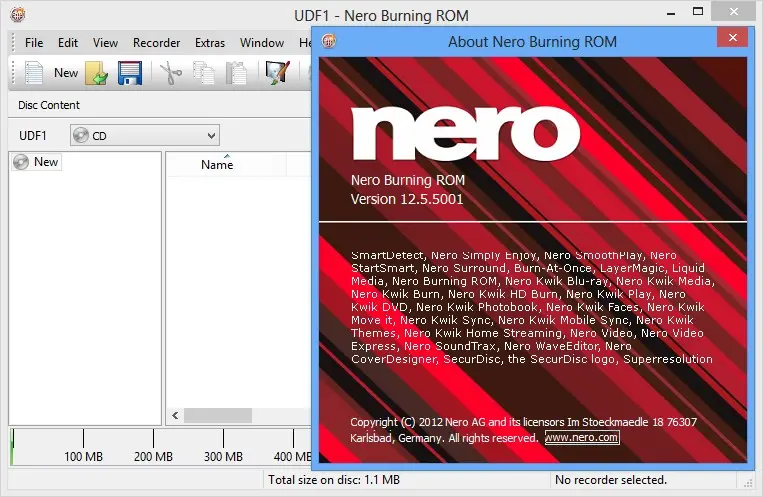Open the Window menu

tap(262, 43)
